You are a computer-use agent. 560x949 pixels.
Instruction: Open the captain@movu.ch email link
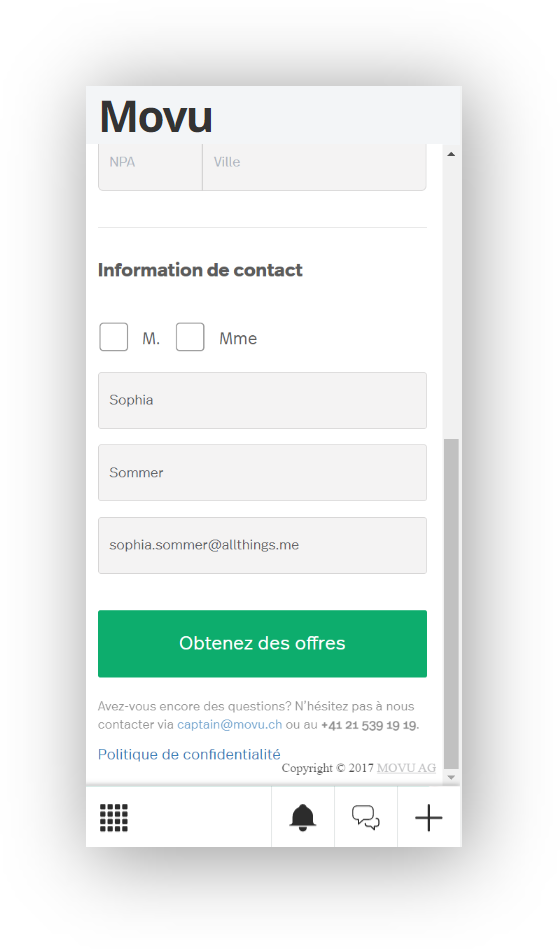click(x=229, y=724)
